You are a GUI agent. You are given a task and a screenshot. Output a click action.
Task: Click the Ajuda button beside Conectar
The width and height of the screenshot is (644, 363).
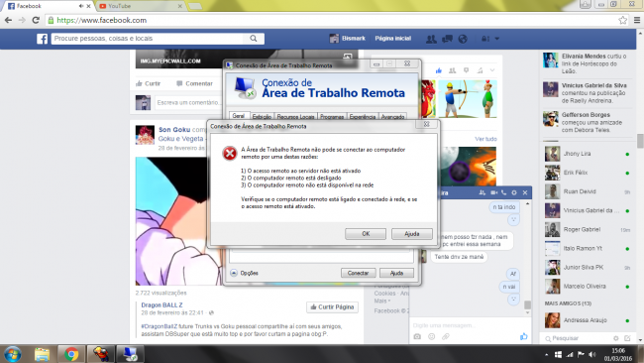coord(396,273)
